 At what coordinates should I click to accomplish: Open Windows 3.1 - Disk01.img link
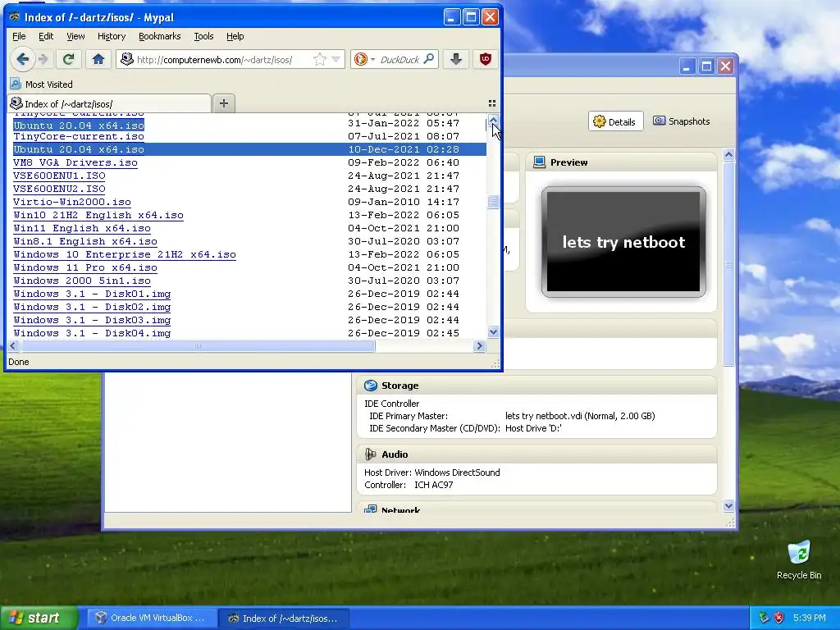tap(92, 294)
